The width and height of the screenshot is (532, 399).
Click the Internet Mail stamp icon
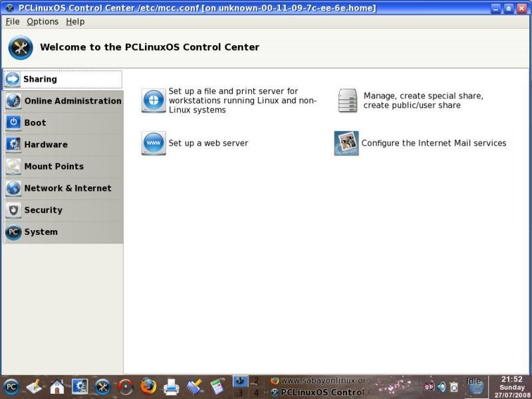pos(346,143)
